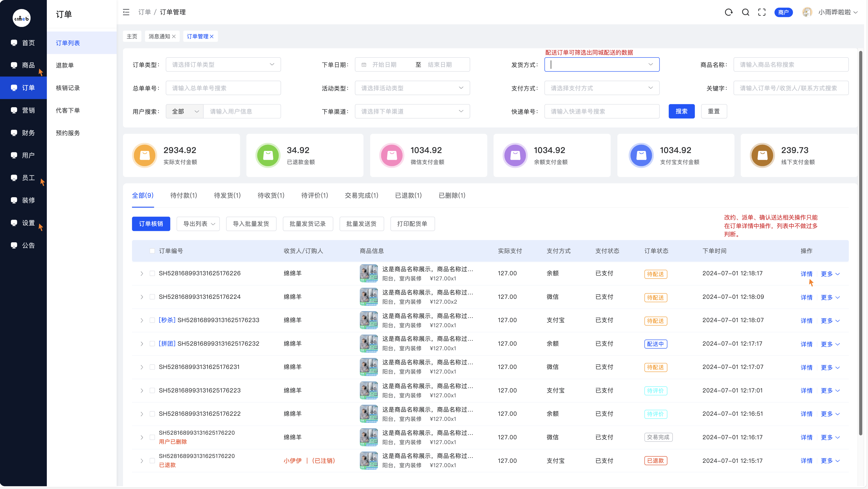Open the 用户搜索 全部 dropdown
The image size is (868, 489).
(185, 111)
